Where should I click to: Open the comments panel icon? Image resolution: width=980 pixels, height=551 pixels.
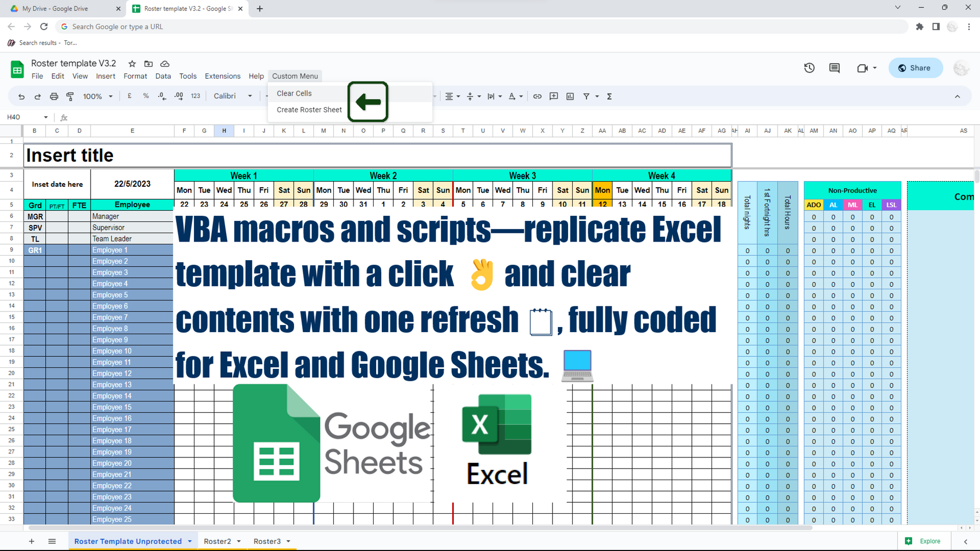pyautogui.click(x=834, y=68)
